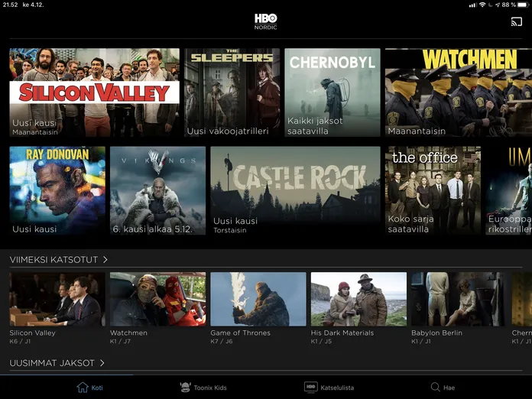Open The Sleepers trailer tile
This screenshot has height=399, width=532.
[x=232, y=92]
